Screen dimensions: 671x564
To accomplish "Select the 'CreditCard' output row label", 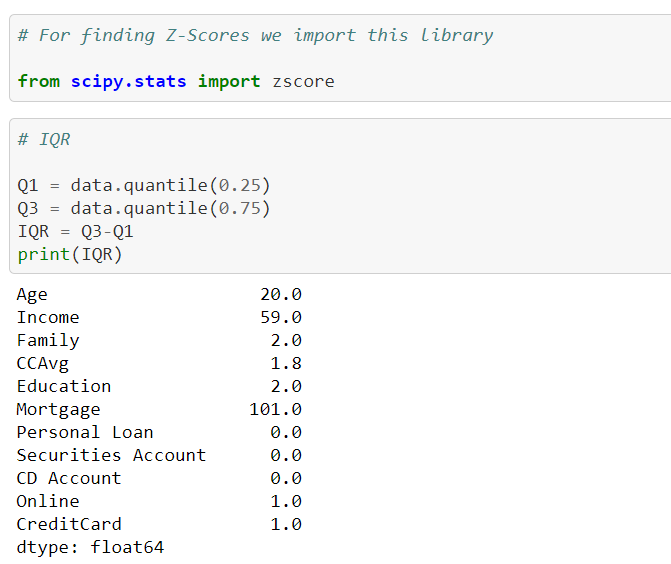I will (69, 525).
